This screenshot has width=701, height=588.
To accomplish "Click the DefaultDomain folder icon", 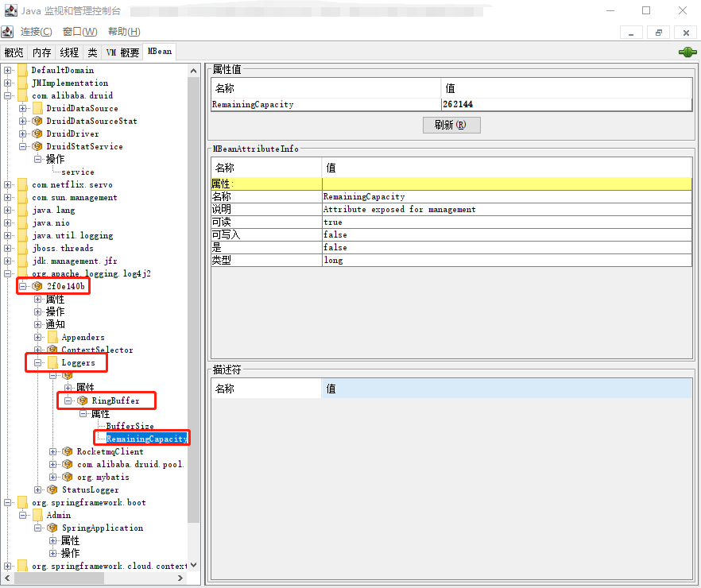I will coord(22,70).
